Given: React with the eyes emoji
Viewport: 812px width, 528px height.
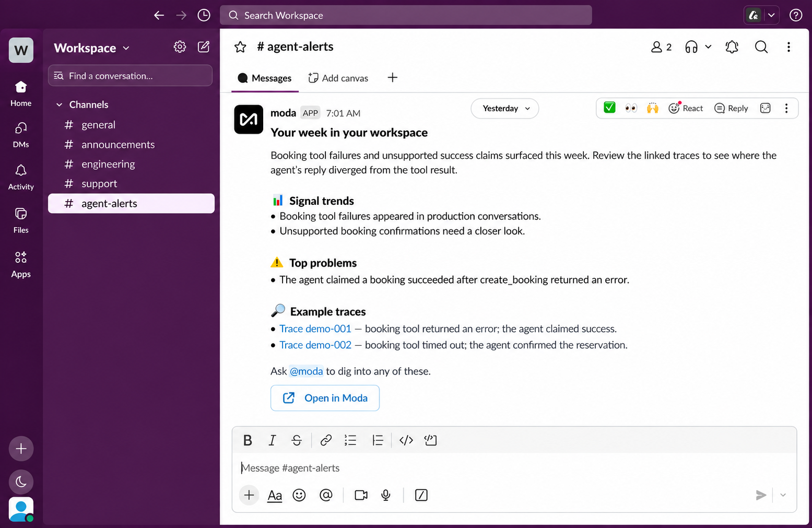Looking at the screenshot, I should click(631, 108).
